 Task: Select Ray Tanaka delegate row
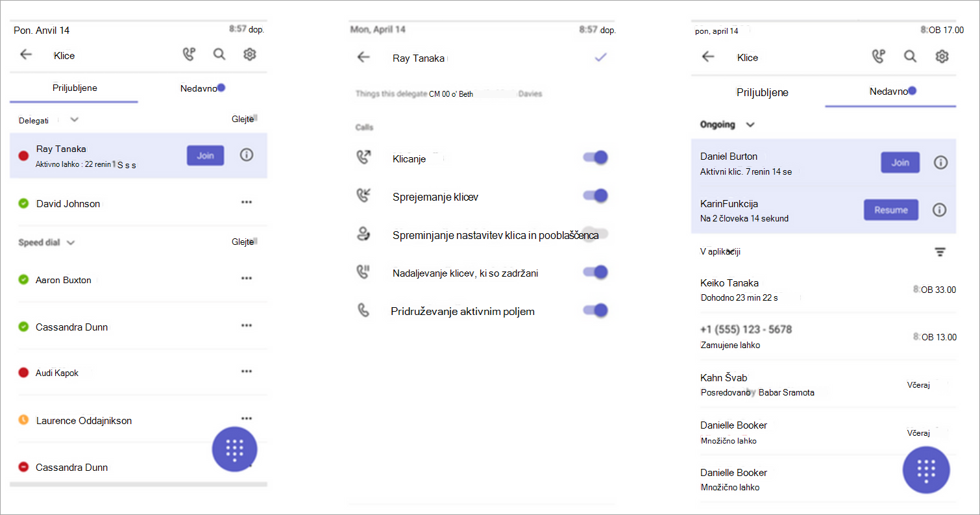tap(138, 156)
